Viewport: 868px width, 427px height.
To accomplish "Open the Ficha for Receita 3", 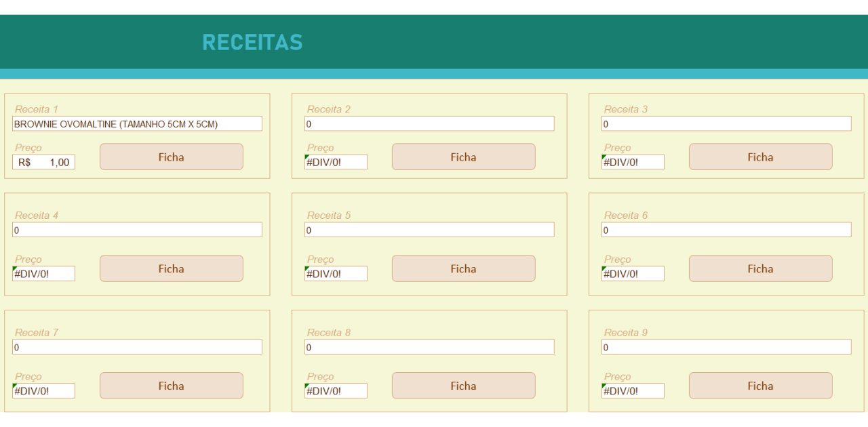I will 760,157.
